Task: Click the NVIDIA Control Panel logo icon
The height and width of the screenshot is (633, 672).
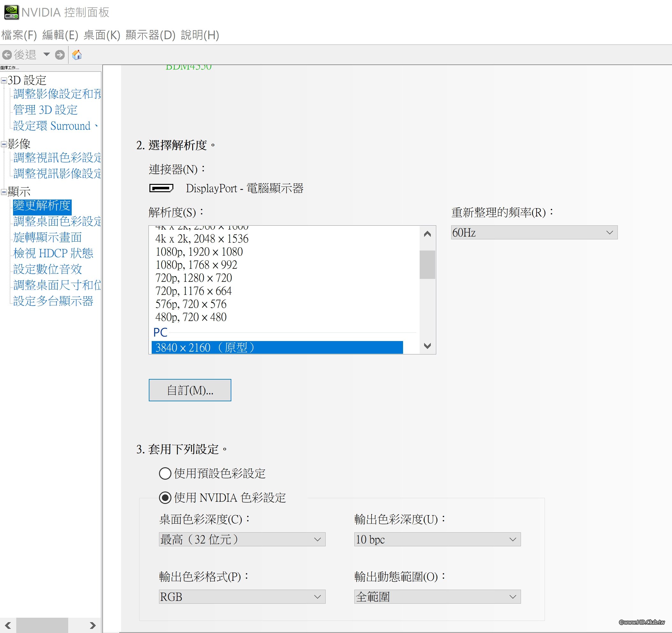Action: tap(11, 12)
